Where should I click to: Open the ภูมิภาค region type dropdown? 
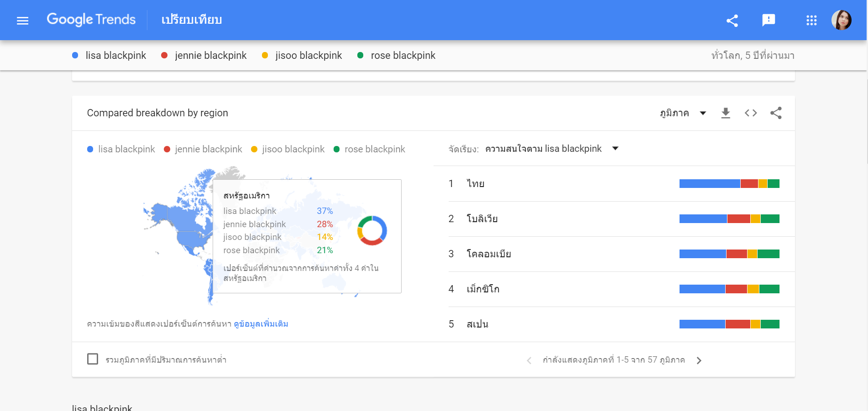pos(683,113)
